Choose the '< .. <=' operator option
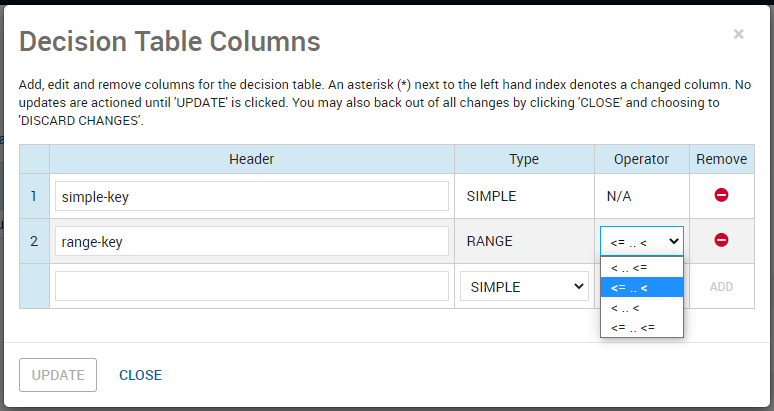 pos(629,268)
